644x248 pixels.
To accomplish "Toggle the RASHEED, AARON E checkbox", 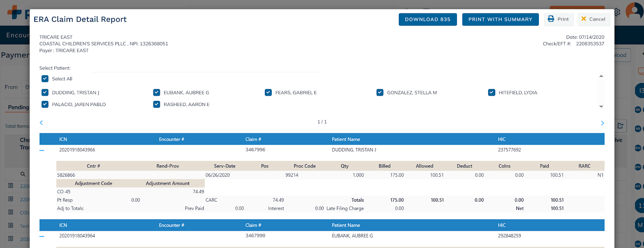I will [157, 104].
